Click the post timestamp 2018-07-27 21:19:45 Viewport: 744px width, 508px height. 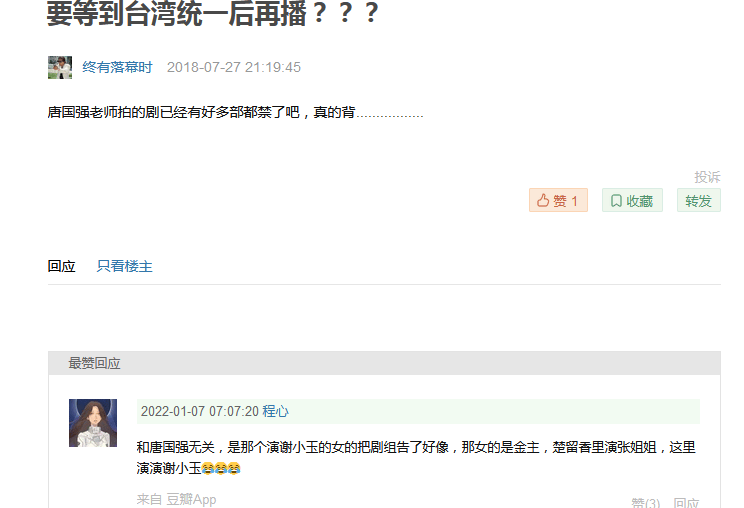tap(234, 67)
